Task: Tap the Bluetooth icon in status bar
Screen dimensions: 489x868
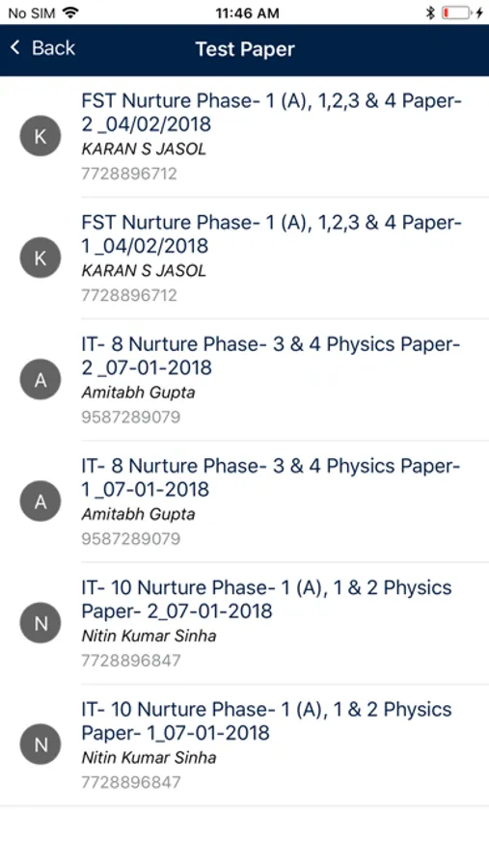Action: click(x=430, y=13)
